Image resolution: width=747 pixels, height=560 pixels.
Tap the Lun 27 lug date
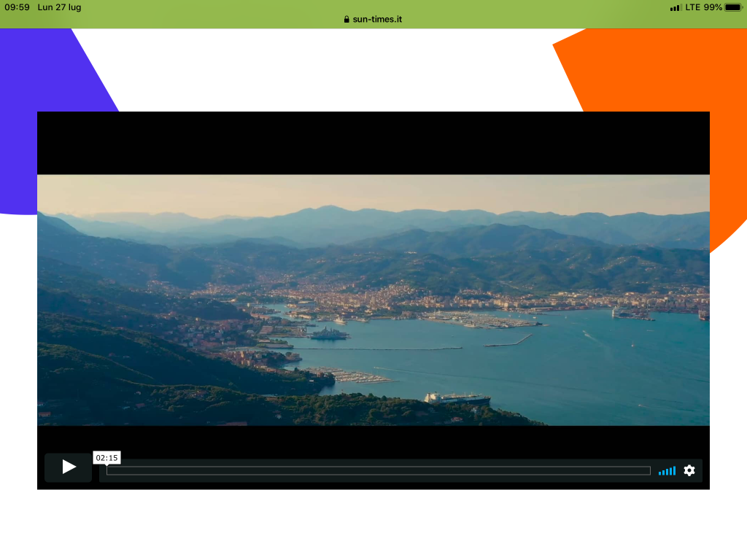[59, 7]
